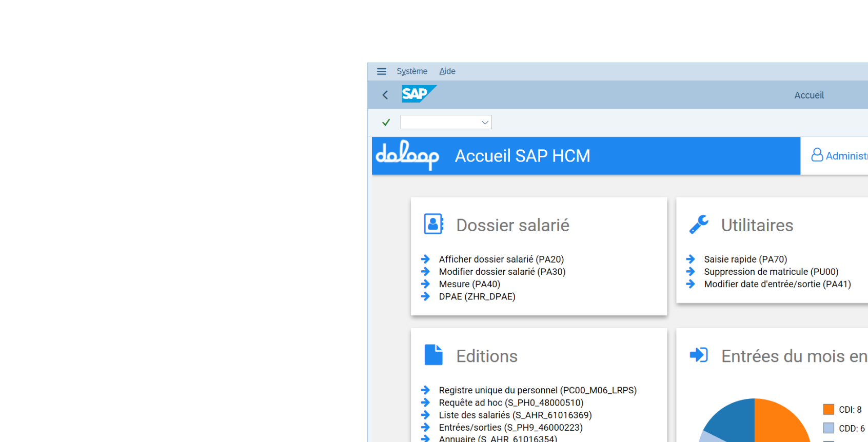The width and height of the screenshot is (868, 442).
Task: Confirm with the green checkmark icon
Action: coord(386,122)
